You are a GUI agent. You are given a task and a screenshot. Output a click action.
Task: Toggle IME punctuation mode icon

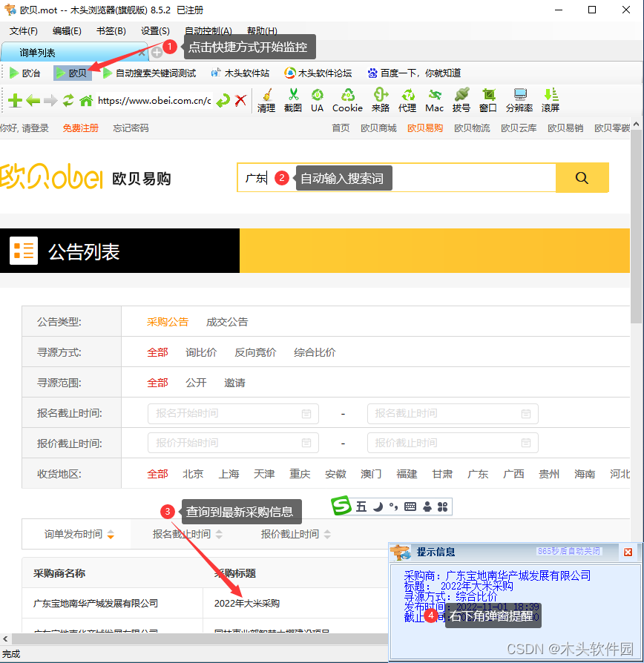(393, 507)
